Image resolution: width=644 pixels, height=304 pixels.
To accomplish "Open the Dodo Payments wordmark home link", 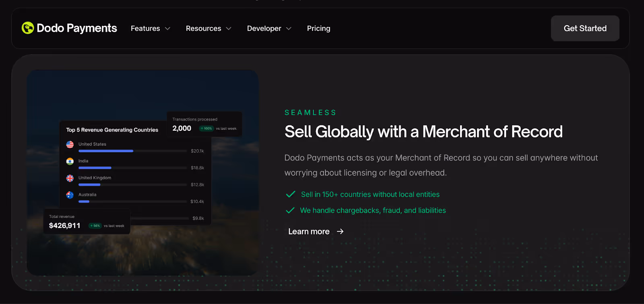I will tap(77, 28).
